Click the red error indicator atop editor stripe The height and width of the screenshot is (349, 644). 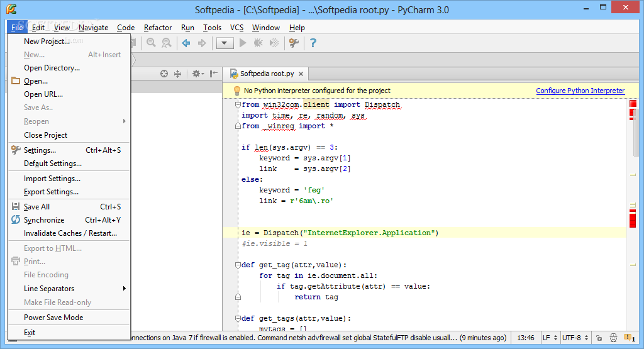633,104
